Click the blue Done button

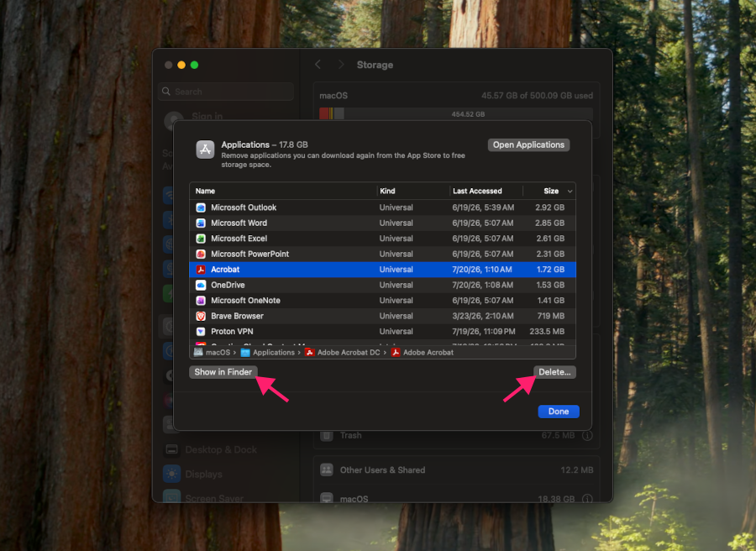click(559, 412)
